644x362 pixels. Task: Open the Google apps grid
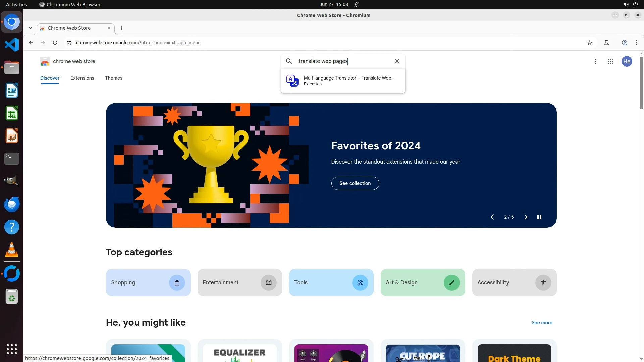pos(610,61)
